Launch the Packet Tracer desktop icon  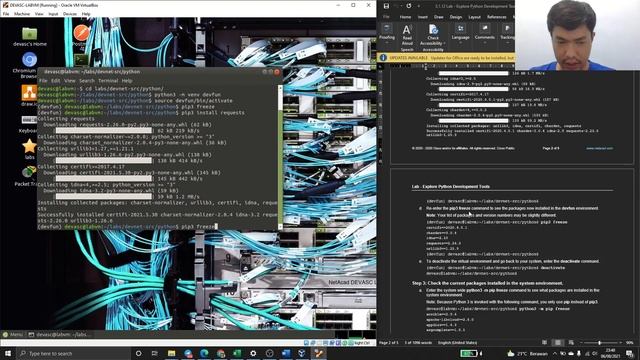coord(29,172)
